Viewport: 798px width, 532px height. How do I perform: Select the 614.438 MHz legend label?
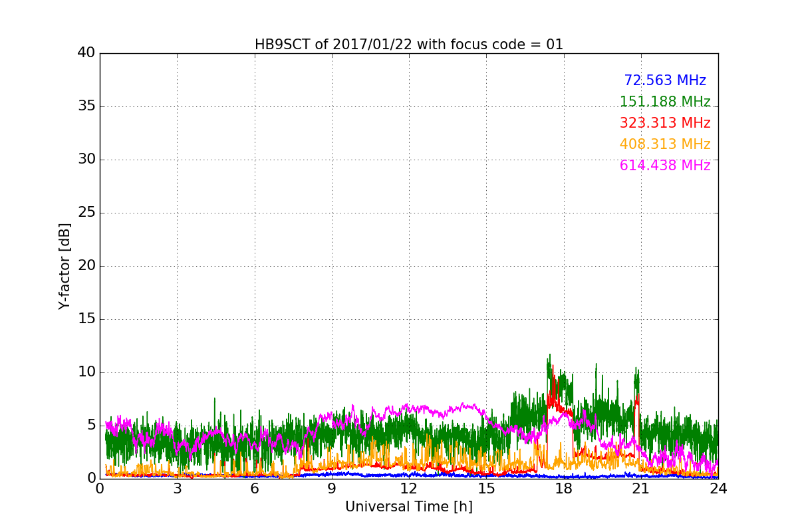click(665, 166)
